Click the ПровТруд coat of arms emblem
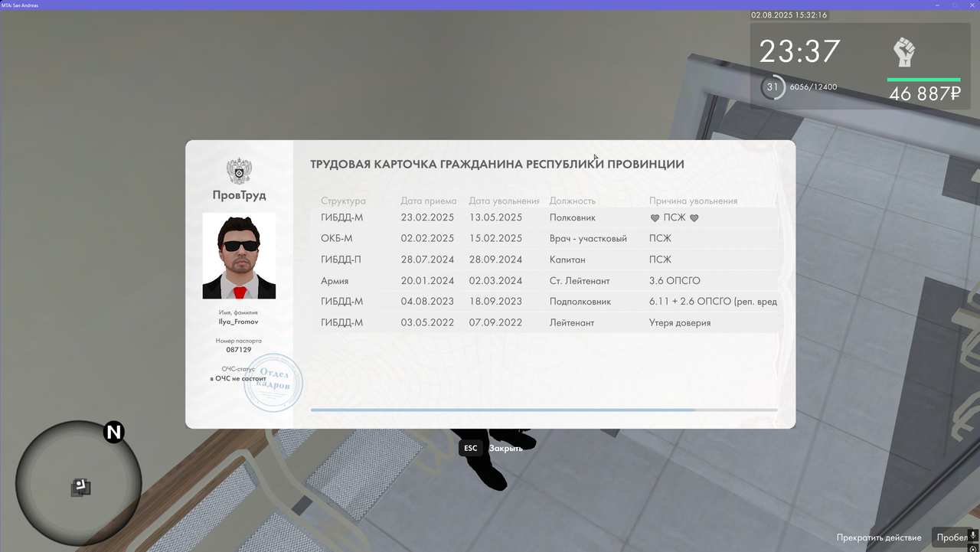 pos(239,171)
